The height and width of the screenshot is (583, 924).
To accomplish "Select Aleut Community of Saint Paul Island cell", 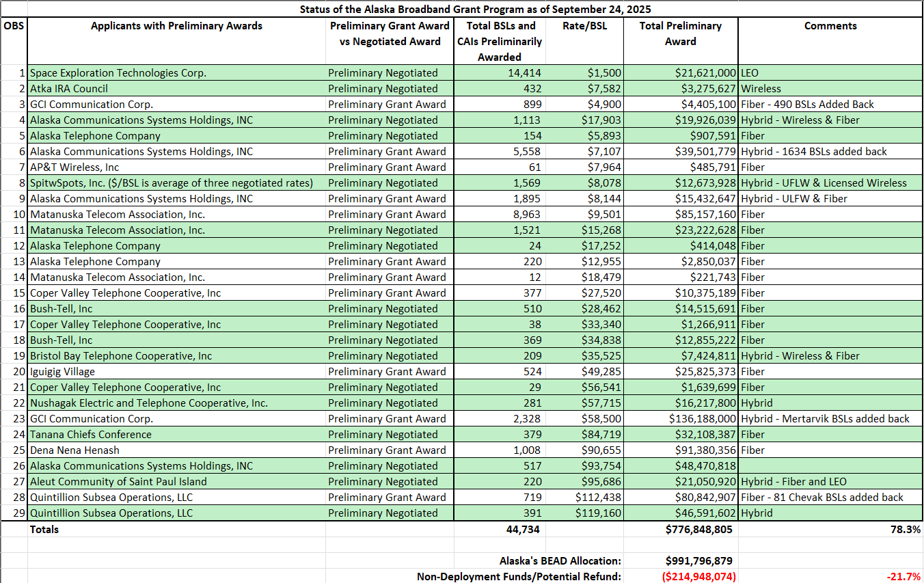I will click(118, 482).
